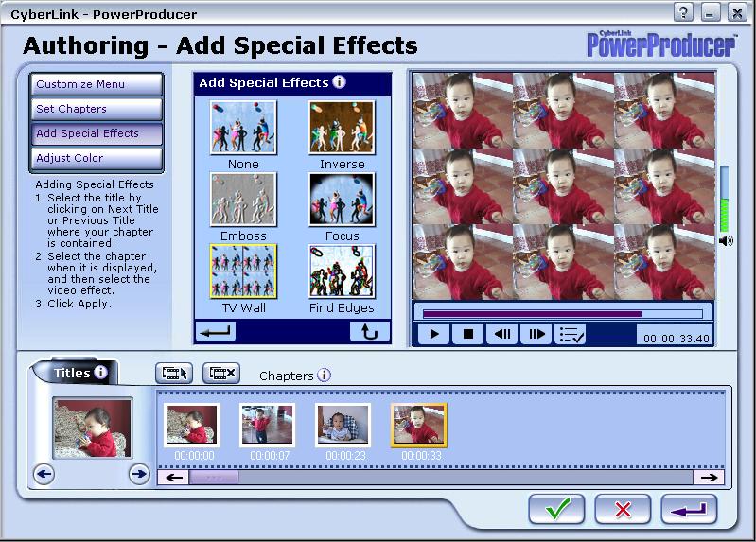Viewport: 756px width, 542px height.
Task: Mute audio with the speaker icon
Action: [x=726, y=241]
